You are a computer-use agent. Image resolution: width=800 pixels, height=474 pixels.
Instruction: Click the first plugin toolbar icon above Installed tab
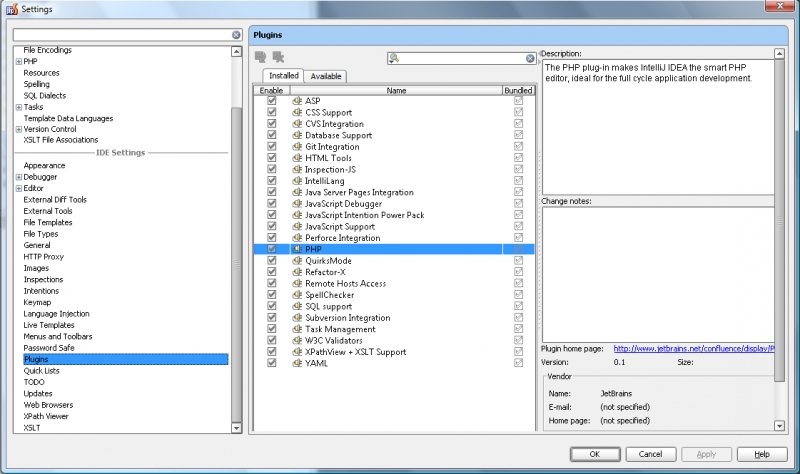click(x=261, y=58)
